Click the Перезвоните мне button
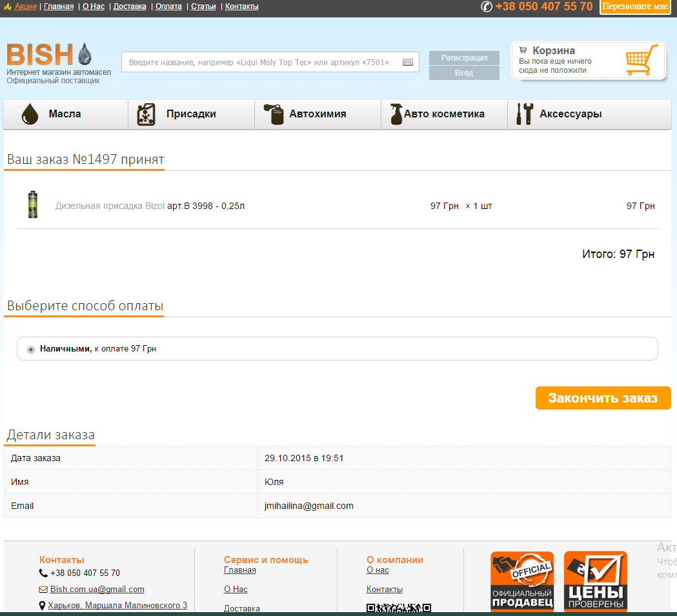 (x=635, y=6)
